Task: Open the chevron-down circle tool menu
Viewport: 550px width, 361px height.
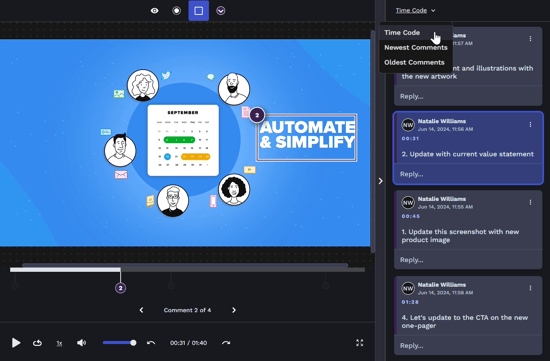Action: click(221, 11)
